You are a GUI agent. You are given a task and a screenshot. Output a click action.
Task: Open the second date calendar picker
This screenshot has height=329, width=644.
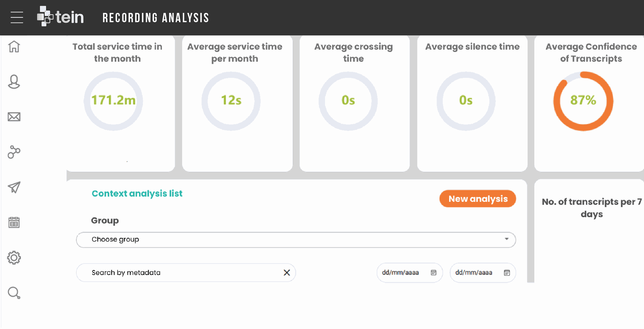point(507,273)
